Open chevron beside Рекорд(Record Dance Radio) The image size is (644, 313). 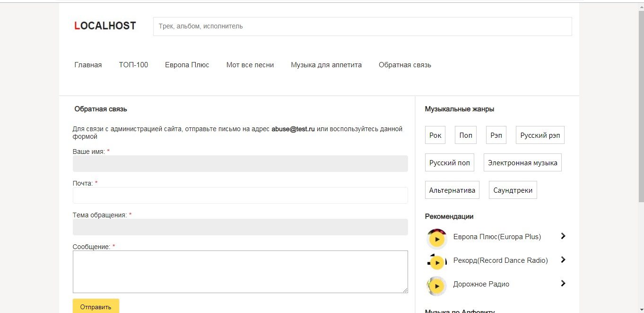click(563, 259)
